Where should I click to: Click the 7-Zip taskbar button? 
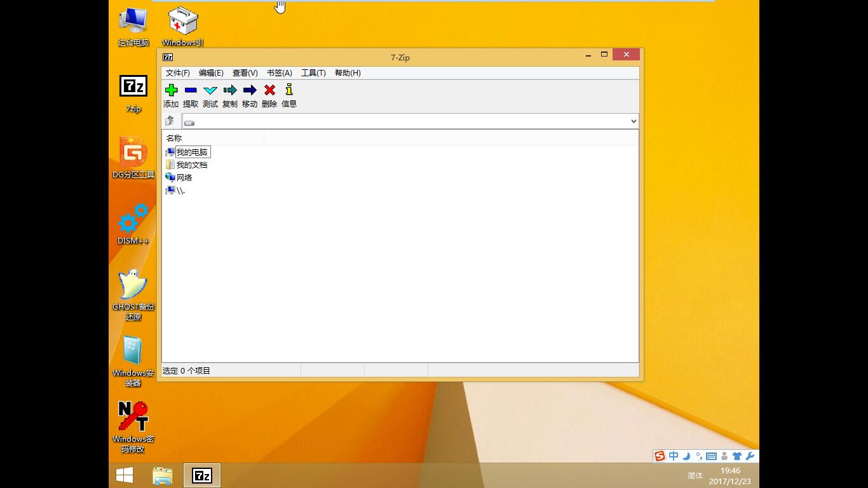point(202,475)
